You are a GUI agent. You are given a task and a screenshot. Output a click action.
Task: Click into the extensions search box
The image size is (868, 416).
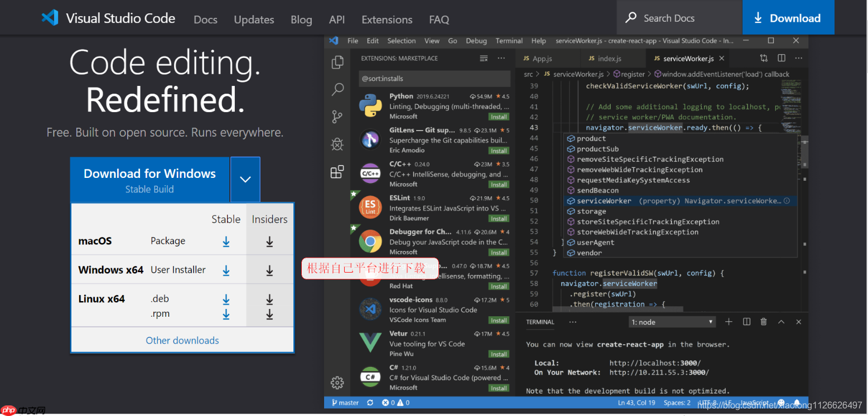(x=435, y=79)
